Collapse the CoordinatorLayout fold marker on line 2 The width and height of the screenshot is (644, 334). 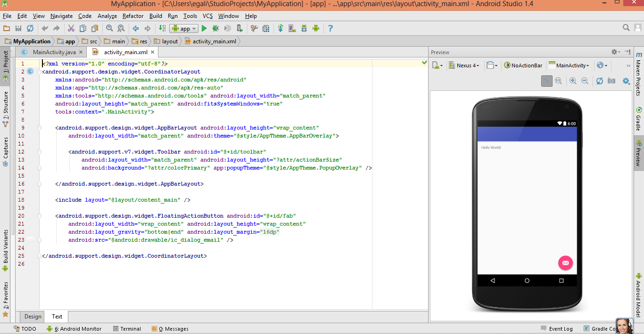[x=39, y=72]
